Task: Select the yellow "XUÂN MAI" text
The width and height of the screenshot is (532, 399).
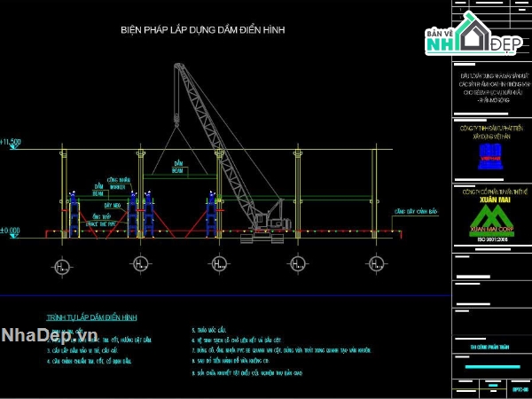Action: coord(495,199)
